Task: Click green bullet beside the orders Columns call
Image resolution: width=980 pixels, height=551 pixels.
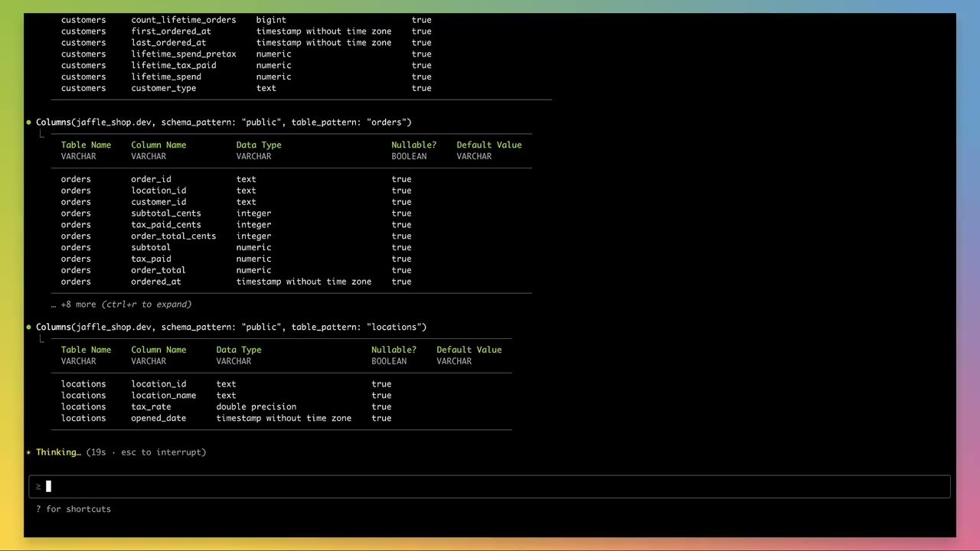Action: click(x=29, y=122)
